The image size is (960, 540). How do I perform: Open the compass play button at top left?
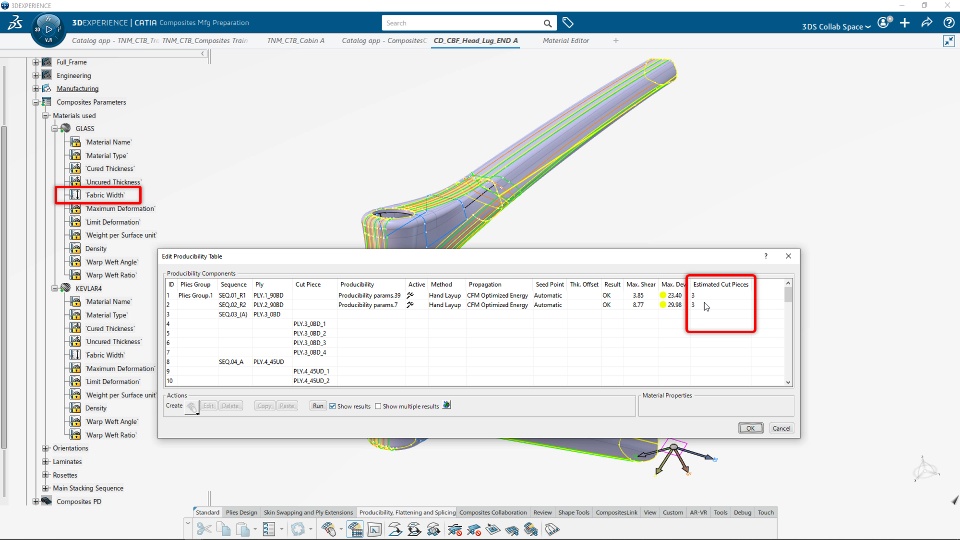pos(48,29)
